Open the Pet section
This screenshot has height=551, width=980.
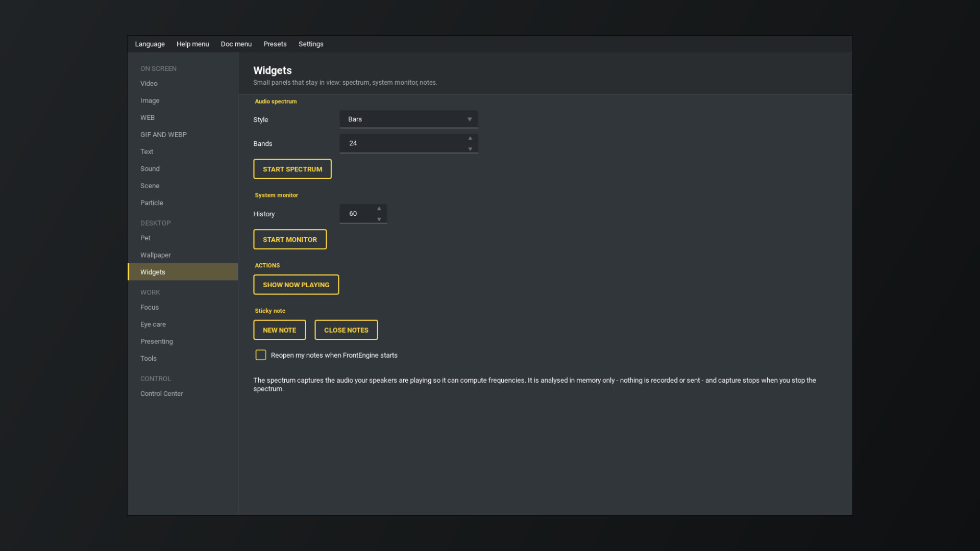tap(183, 238)
